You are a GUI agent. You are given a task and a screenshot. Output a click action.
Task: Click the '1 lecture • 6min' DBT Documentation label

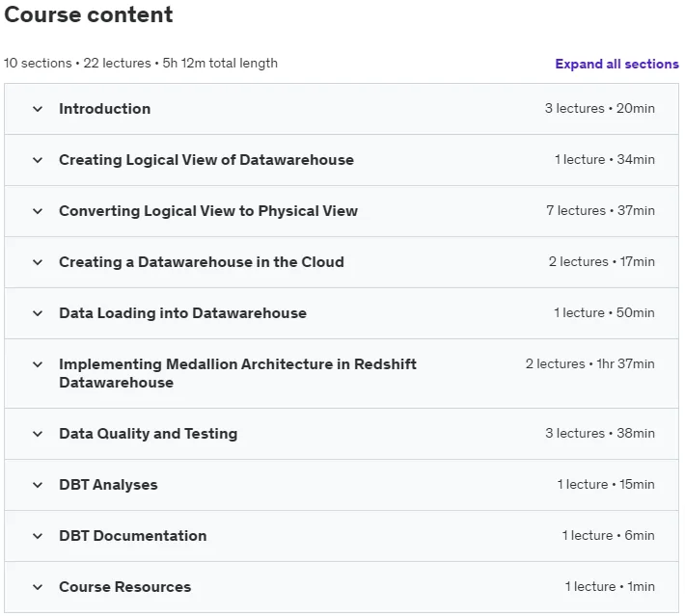coord(608,535)
